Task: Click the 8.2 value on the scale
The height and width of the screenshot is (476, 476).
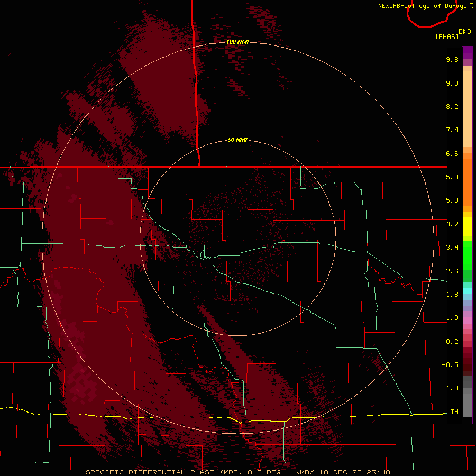Action: point(452,106)
